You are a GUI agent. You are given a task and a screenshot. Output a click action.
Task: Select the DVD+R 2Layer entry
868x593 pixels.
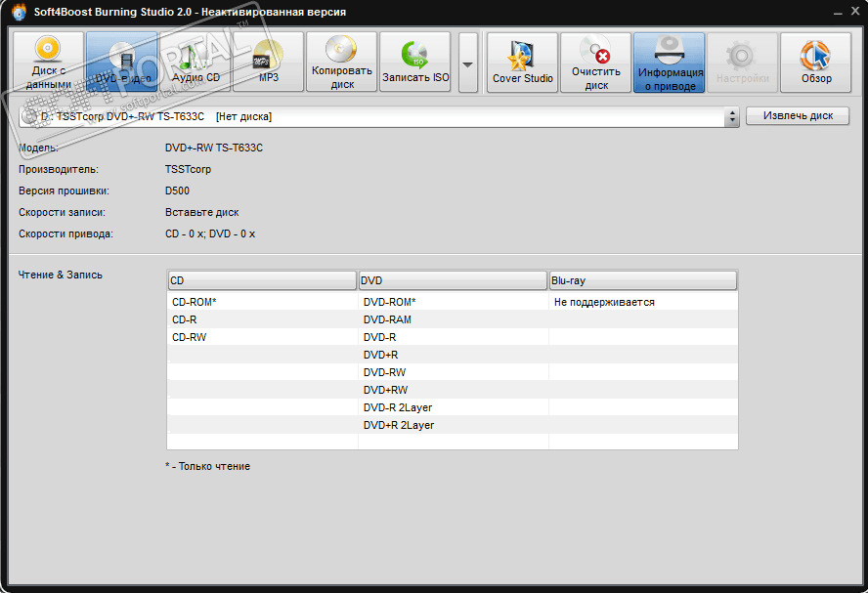pyautogui.click(x=399, y=425)
